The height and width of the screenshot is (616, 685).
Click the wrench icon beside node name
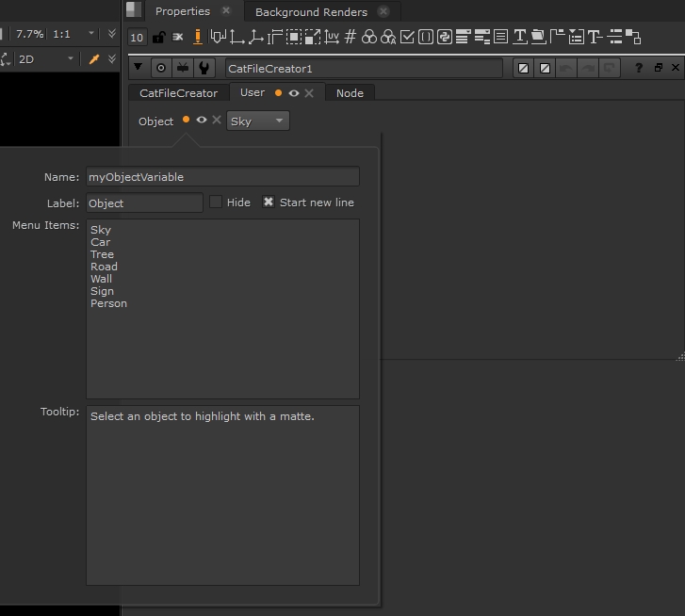(204, 69)
